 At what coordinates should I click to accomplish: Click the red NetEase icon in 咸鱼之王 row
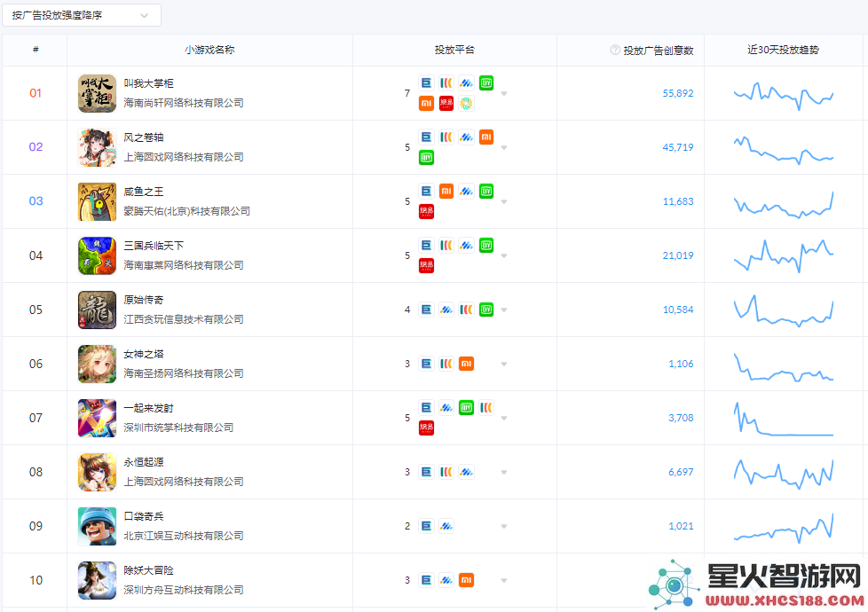426,211
